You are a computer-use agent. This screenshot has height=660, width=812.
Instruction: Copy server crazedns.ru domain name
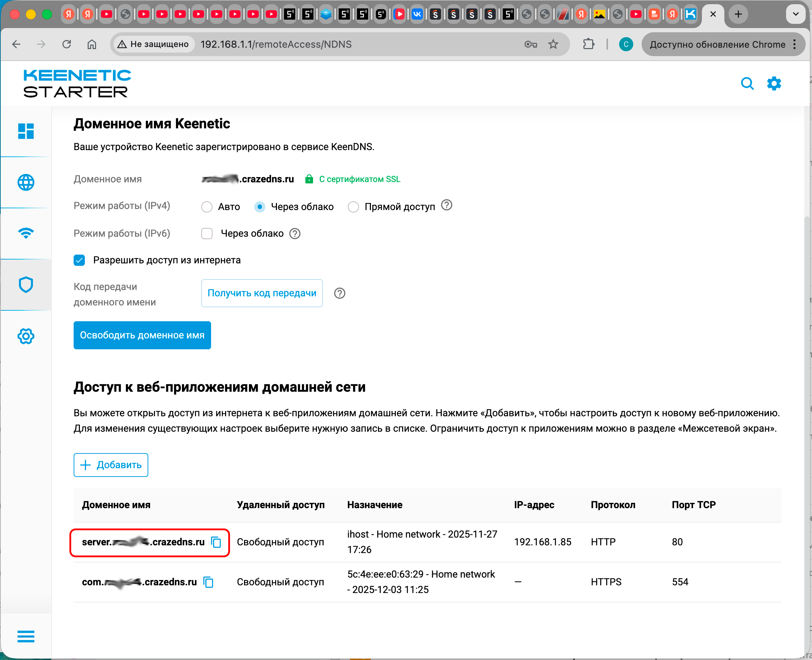(216, 542)
